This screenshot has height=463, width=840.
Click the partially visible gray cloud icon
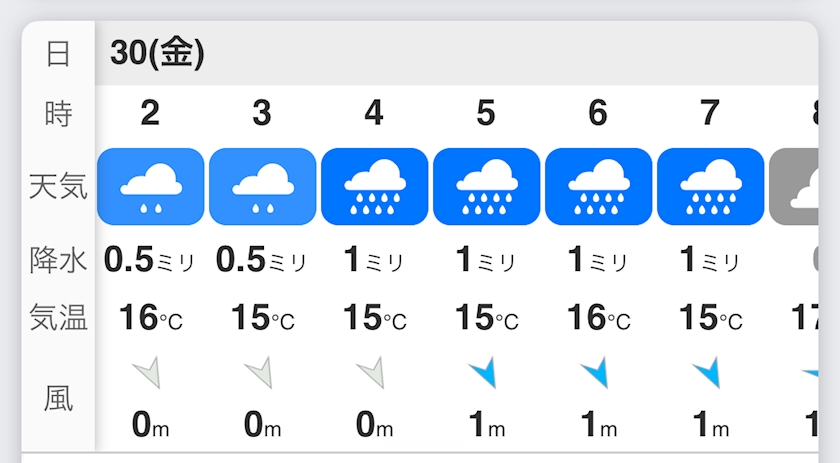point(805,186)
